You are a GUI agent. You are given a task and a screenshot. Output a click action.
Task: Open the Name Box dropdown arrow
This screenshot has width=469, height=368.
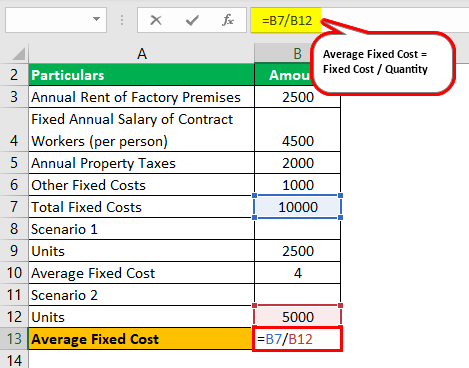coord(96,19)
